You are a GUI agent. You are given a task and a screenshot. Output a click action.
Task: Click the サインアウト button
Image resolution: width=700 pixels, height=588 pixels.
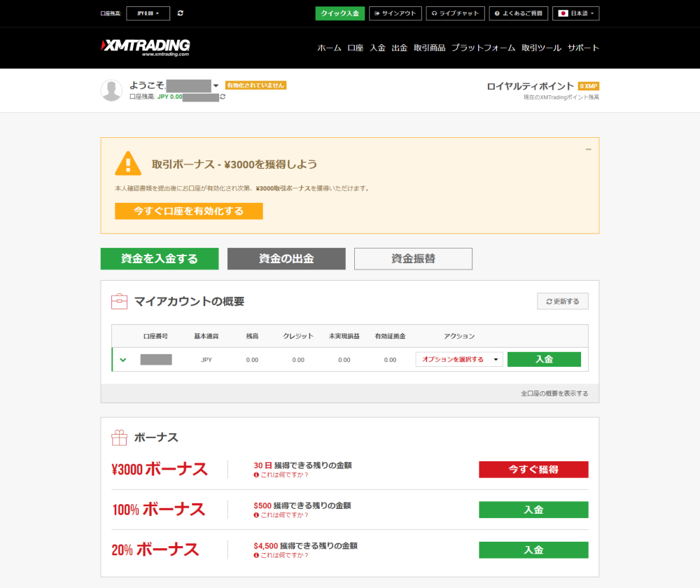395,13
